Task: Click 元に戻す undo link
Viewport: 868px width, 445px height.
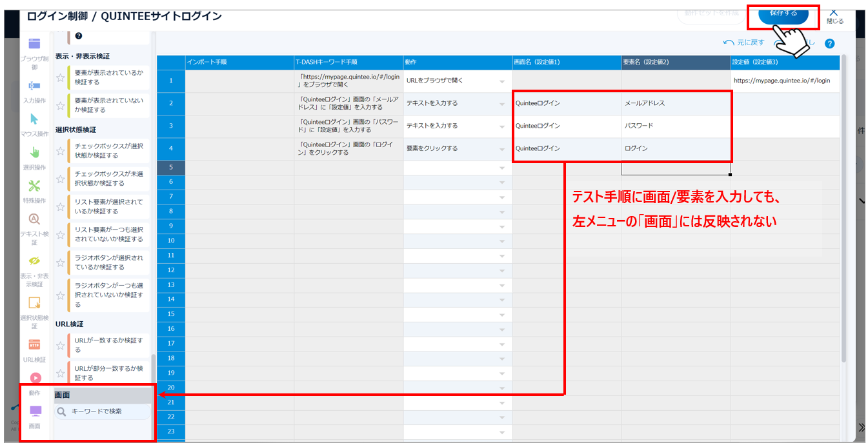Action: pyautogui.click(x=744, y=43)
